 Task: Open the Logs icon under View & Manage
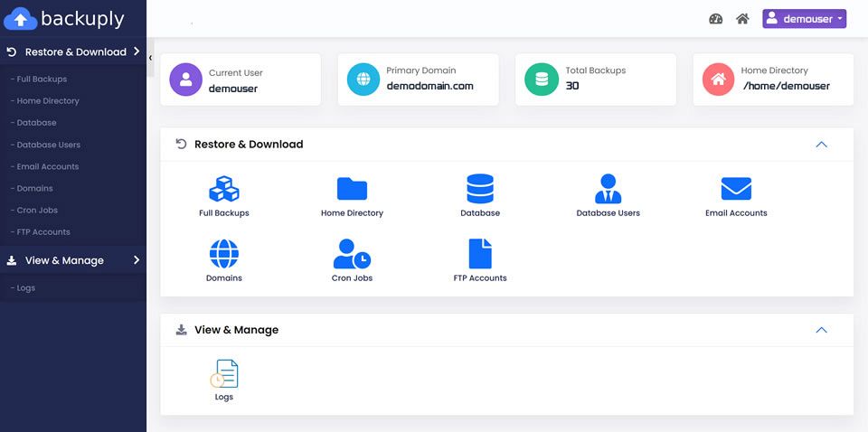pyautogui.click(x=223, y=373)
